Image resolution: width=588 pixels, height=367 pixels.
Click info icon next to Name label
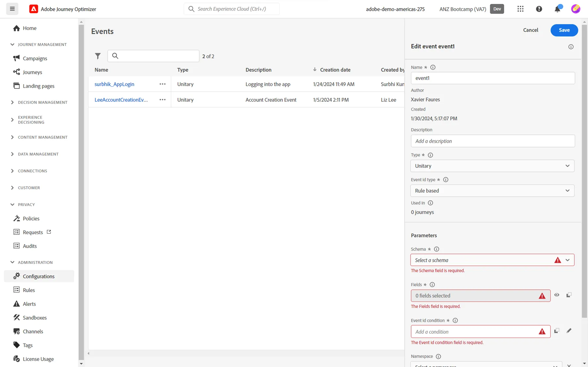[433, 67]
